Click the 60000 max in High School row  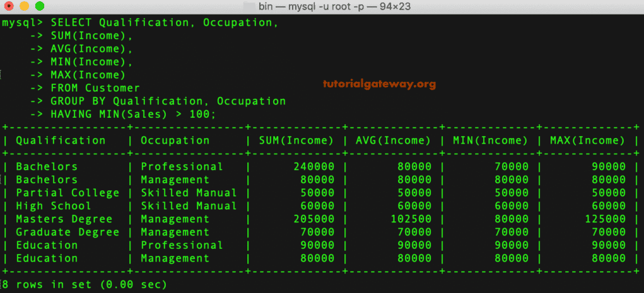click(608, 206)
